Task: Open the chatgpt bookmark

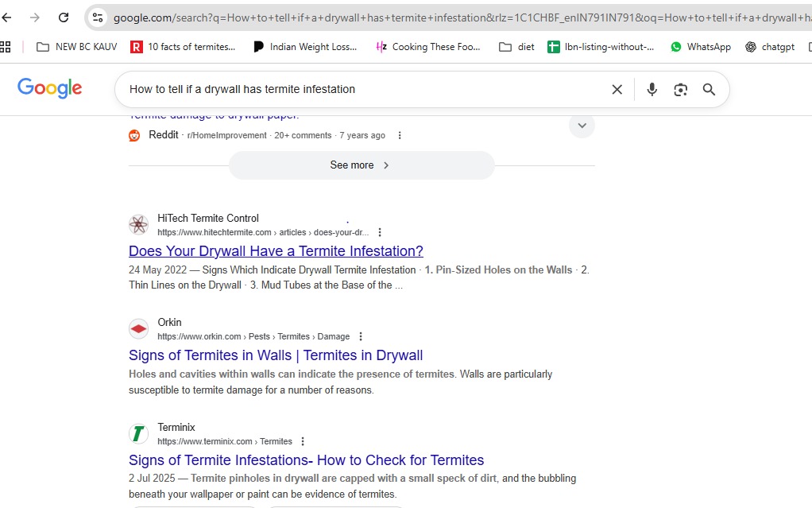Action: click(x=769, y=47)
